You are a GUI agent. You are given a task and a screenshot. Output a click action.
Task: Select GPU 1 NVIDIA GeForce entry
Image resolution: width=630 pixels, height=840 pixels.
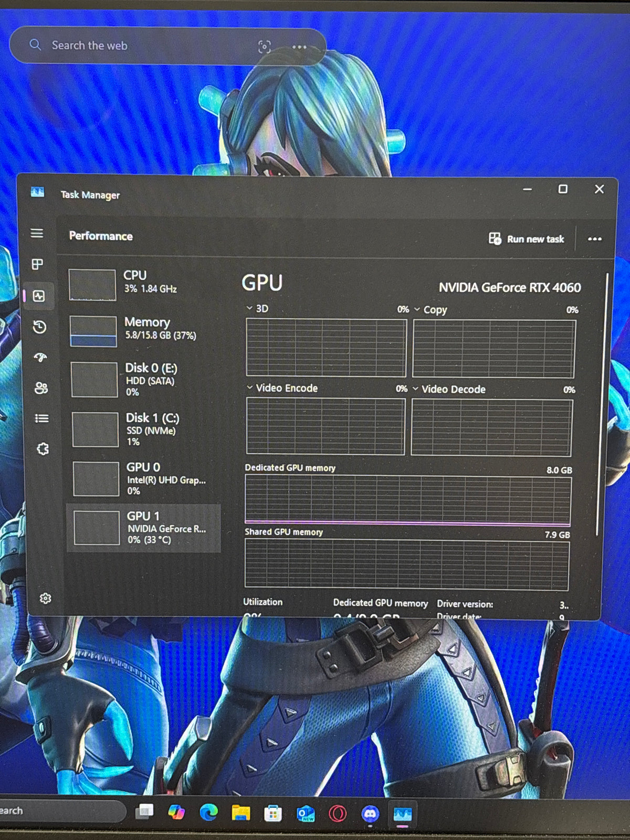click(144, 528)
